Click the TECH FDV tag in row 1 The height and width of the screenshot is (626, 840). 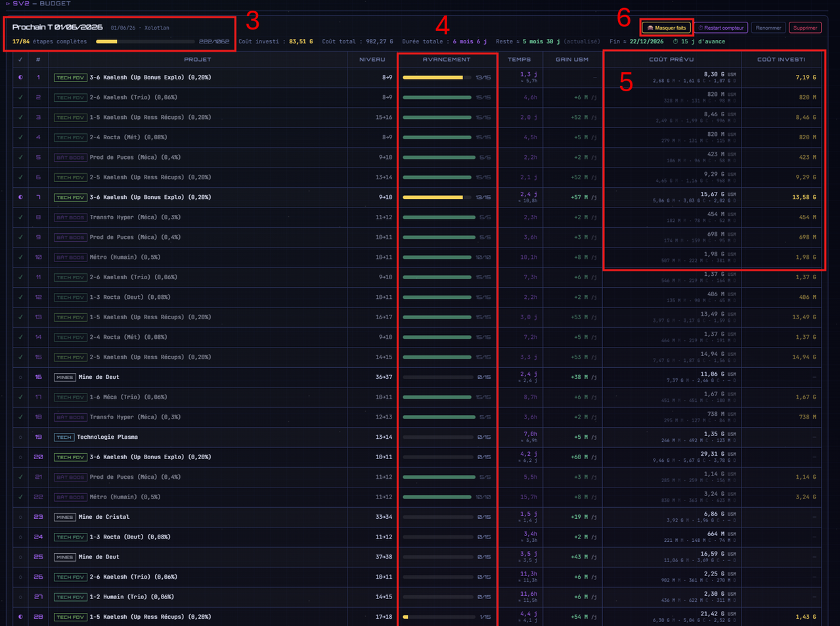pos(70,78)
